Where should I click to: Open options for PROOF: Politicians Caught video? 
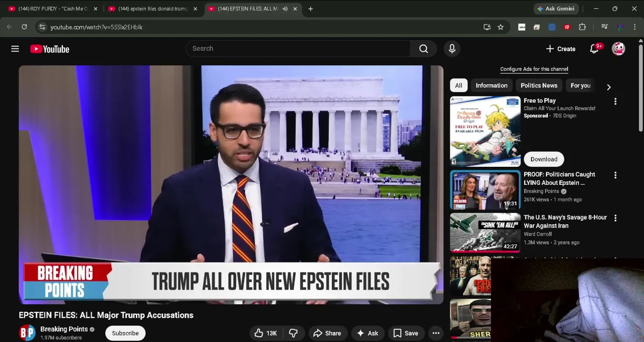615,175
